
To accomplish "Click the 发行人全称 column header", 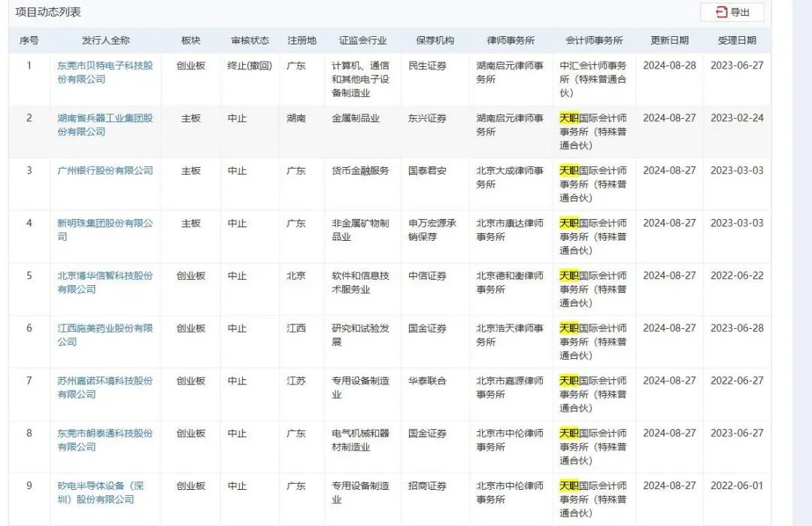I will click(x=106, y=41).
